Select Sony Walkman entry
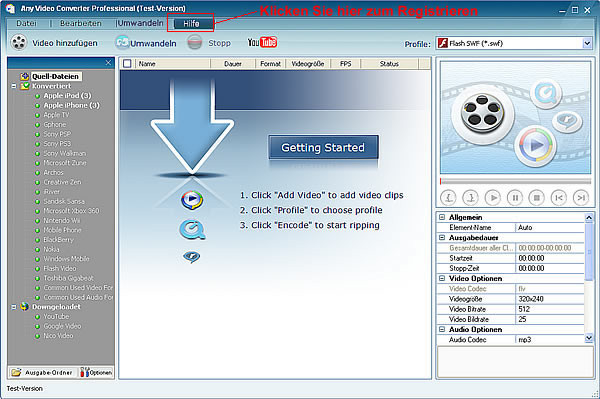 pyautogui.click(x=65, y=153)
